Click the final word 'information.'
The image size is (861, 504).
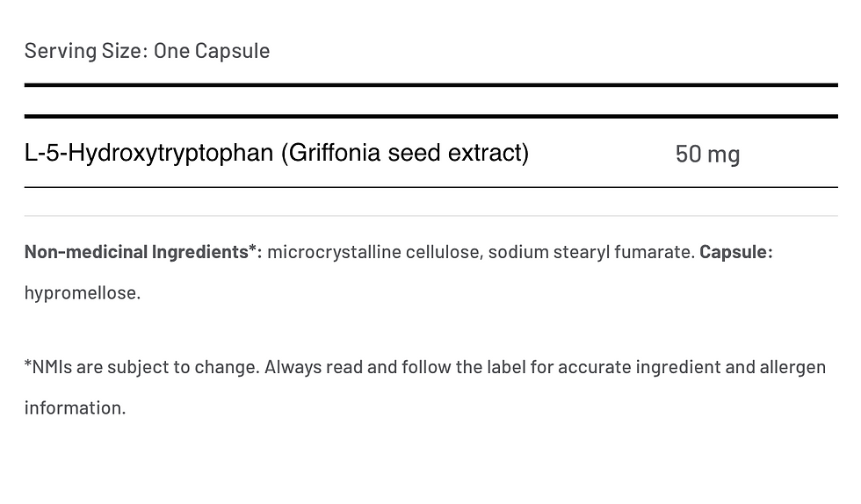tap(75, 407)
